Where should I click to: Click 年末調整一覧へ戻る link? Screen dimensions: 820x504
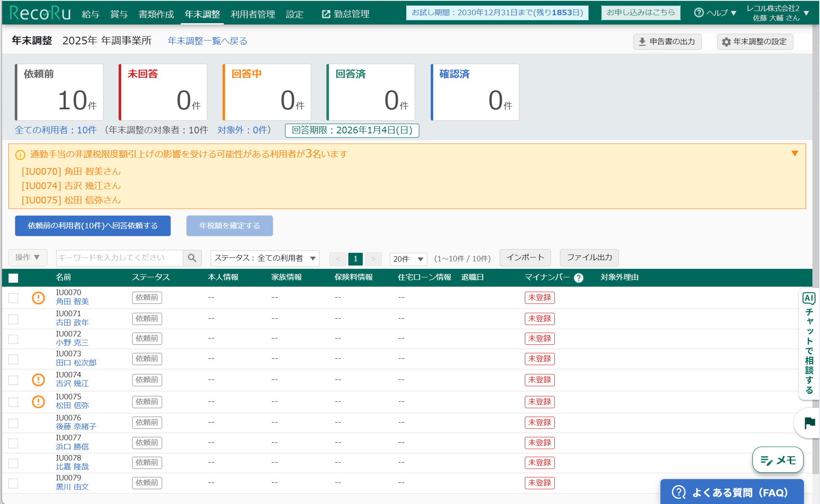[x=207, y=41]
